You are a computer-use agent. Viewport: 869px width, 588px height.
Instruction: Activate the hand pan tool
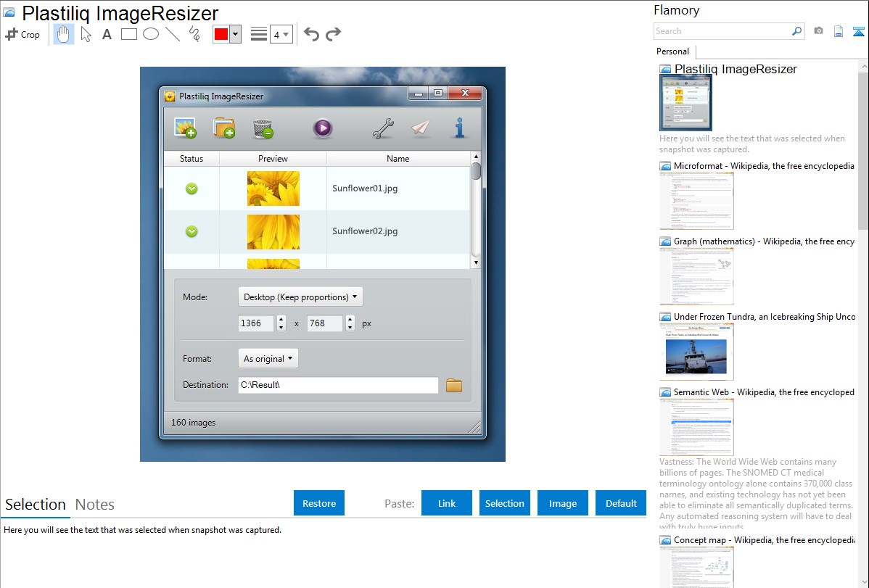63,34
